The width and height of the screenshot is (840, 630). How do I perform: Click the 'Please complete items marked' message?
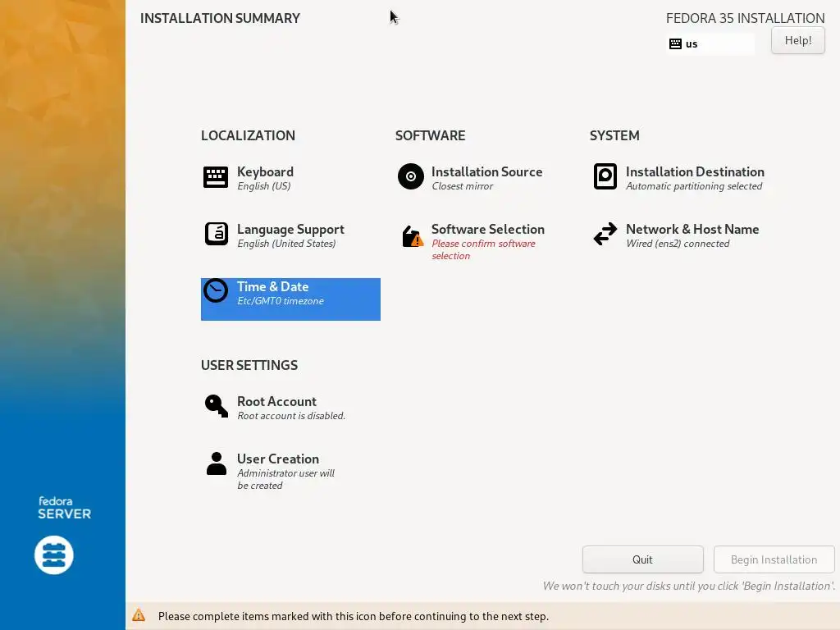tap(353, 616)
